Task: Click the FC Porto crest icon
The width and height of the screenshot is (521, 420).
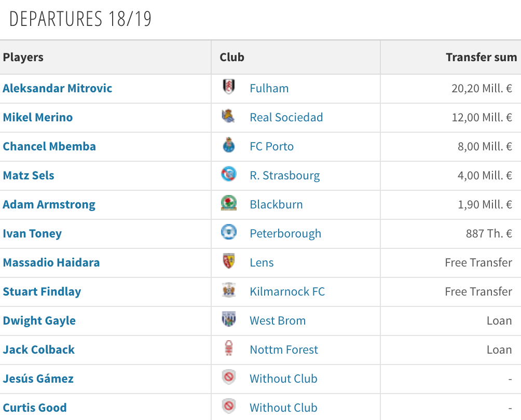Action: [x=228, y=145]
